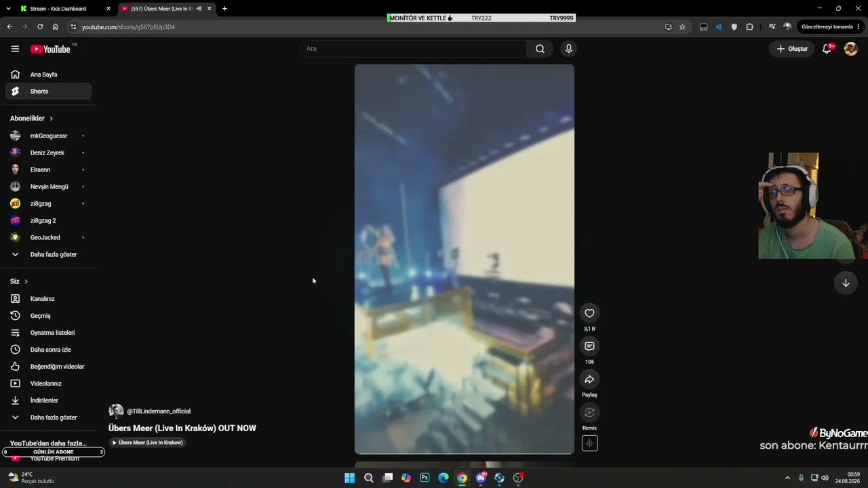This screenshot has width=868, height=488.
Task: Open the notifications bell
Action: [827, 49]
